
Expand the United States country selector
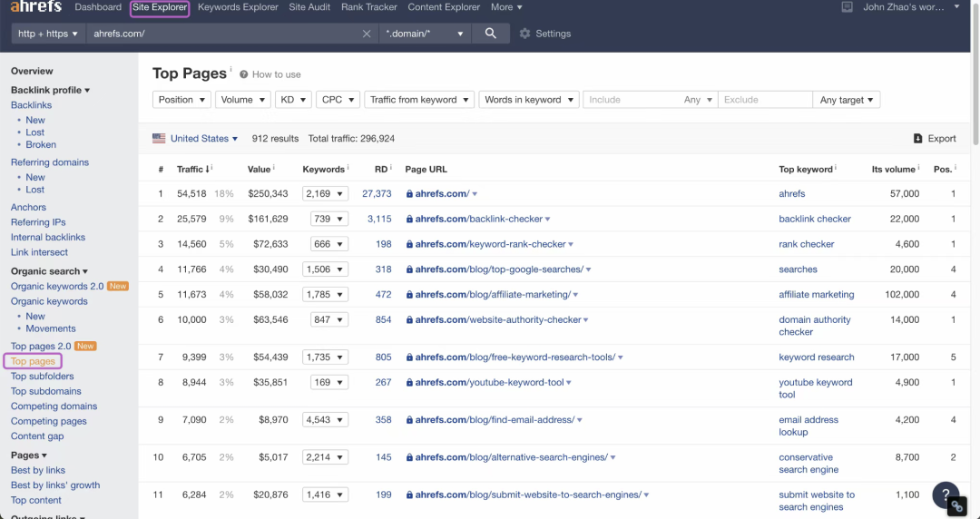click(x=195, y=138)
